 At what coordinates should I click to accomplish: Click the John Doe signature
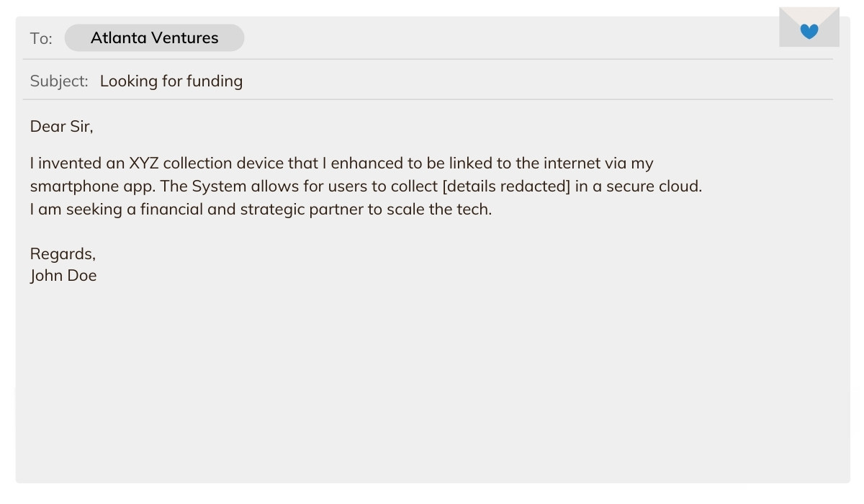tap(63, 276)
